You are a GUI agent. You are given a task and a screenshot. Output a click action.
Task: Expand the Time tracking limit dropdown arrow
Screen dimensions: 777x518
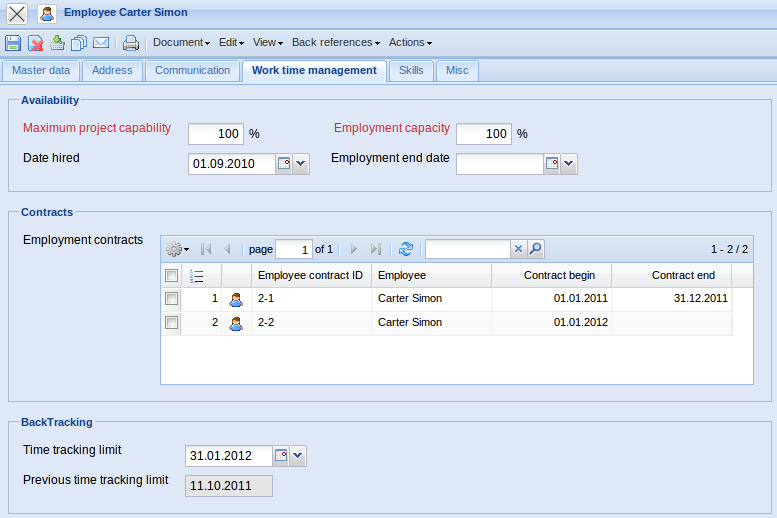point(298,456)
